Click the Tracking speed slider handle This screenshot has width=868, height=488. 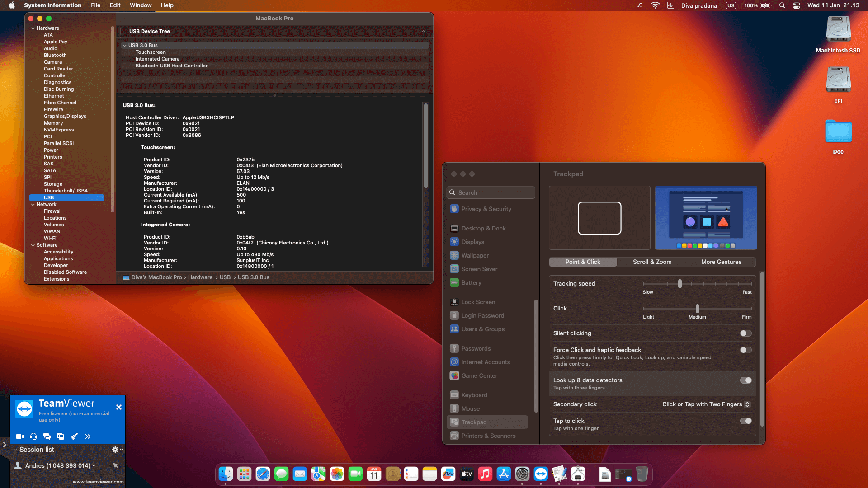click(x=680, y=284)
